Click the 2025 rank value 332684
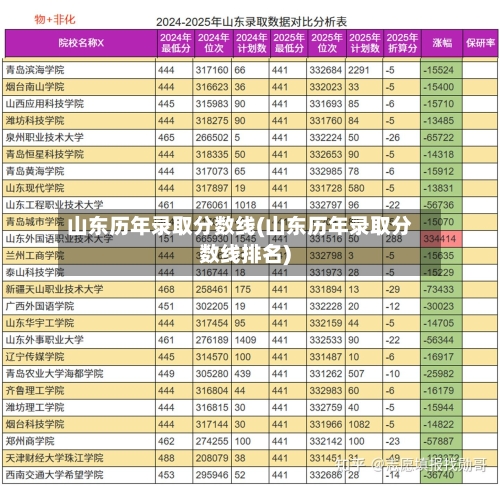 326,70
